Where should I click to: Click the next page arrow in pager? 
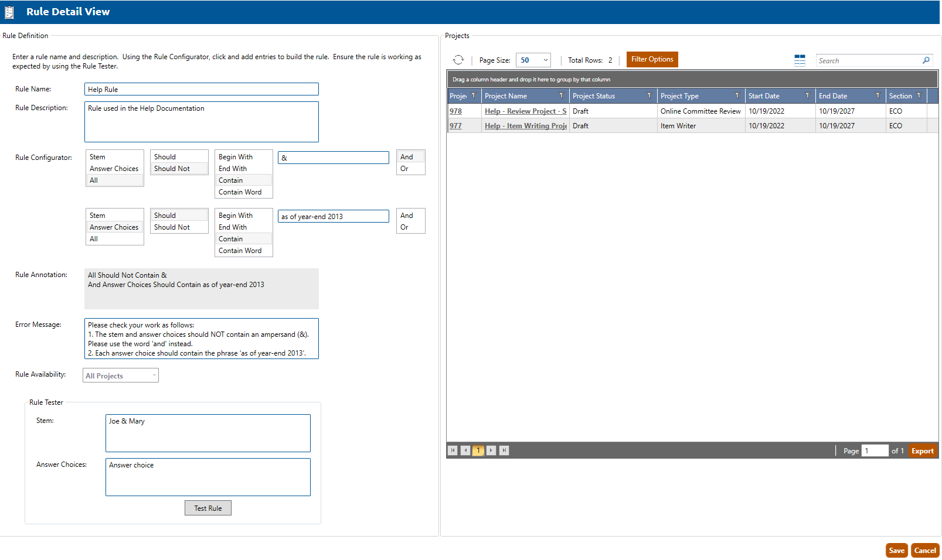pos(491,450)
